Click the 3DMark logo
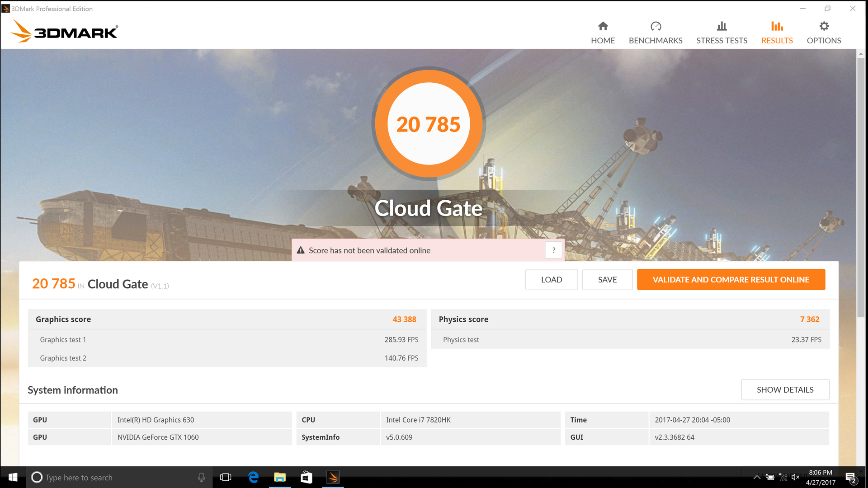 click(x=64, y=31)
